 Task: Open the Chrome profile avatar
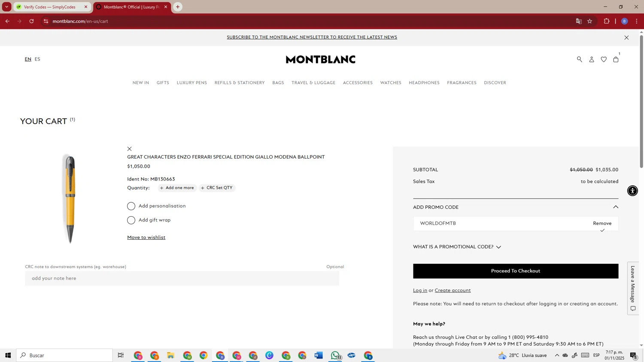[625, 21]
